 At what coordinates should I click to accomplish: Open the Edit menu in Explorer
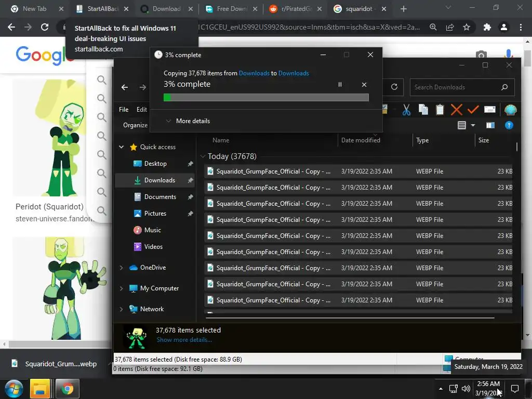pyautogui.click(x=141, y=109)
